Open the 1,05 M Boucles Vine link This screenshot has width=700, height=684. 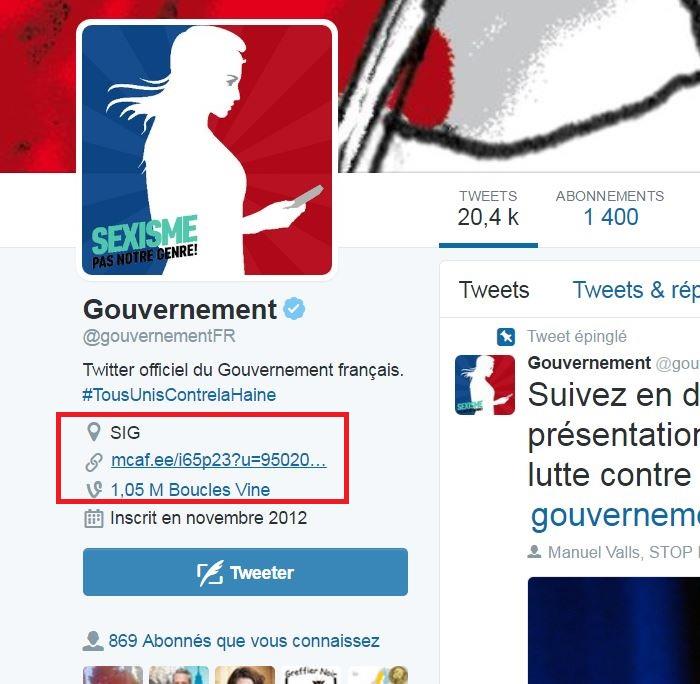190,490
